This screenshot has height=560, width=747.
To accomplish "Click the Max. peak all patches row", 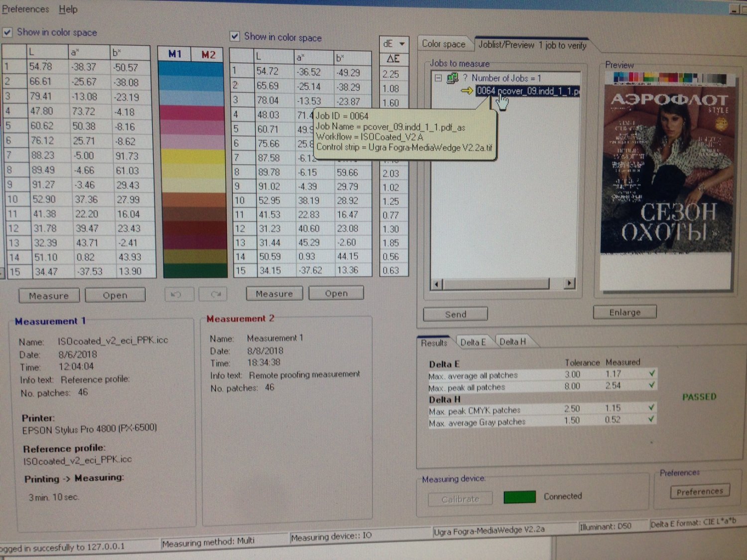I will pyautogui.click(x=542, y=387).
